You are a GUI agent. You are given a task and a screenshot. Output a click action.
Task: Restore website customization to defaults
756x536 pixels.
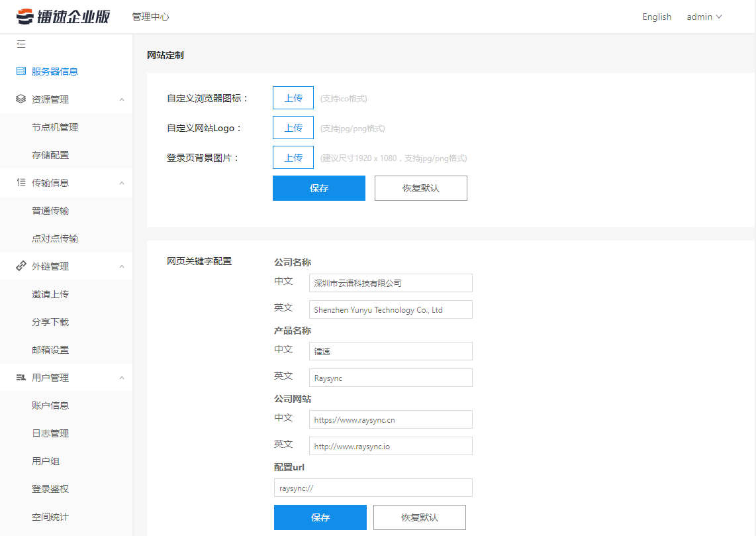click(420, 188)
